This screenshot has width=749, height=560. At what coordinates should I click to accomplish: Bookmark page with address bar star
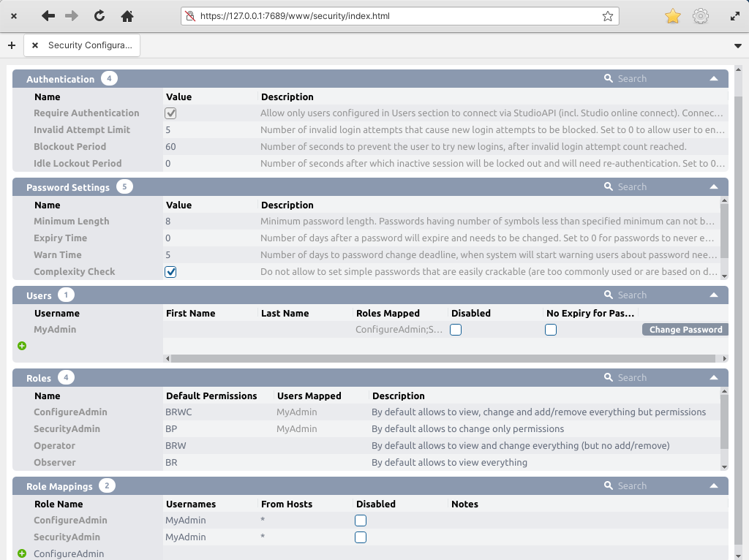[x=607, y=16]
